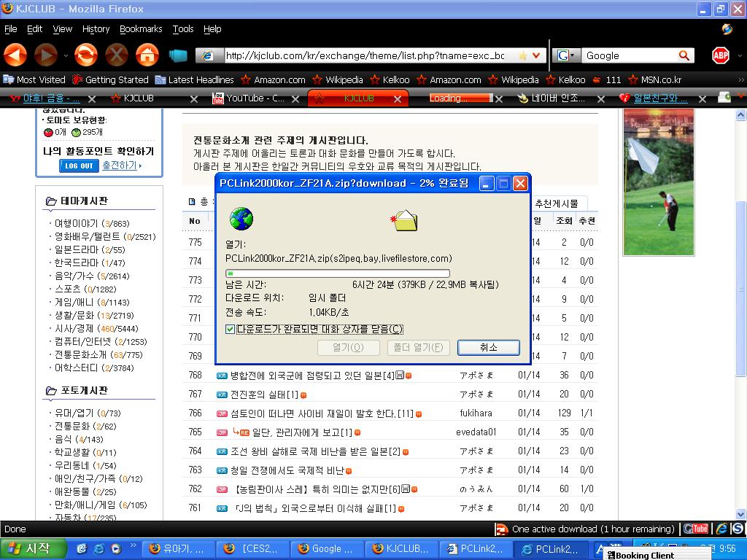The width and height of the screenshot is (747, 560).
Task: Click the Adblock Plus ABP icon
Action: pos(721,55)
